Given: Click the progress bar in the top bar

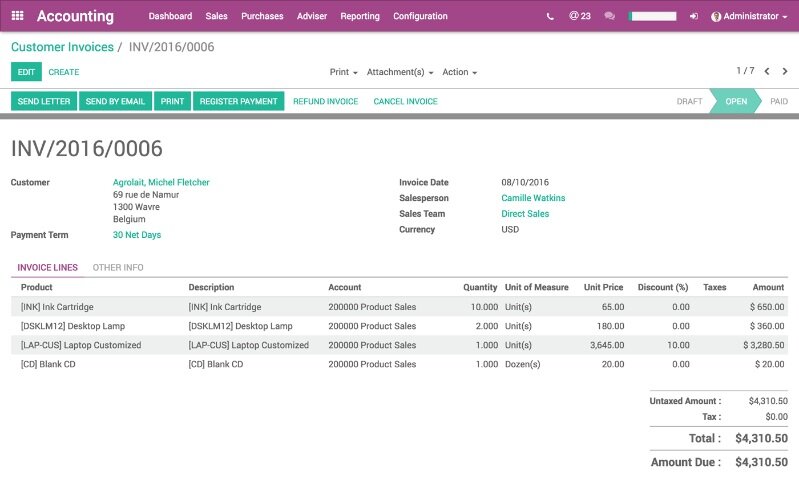Looking at the screenshot, I should [652, 17].
